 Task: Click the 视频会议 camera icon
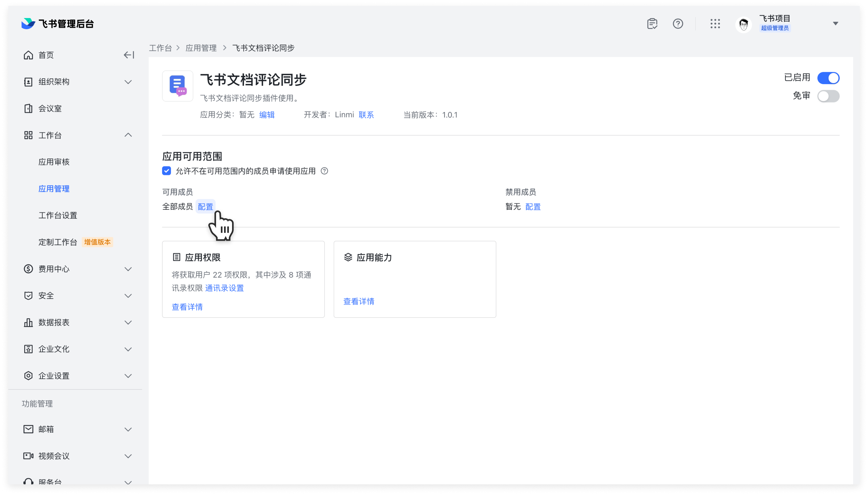tap(28, 455)
